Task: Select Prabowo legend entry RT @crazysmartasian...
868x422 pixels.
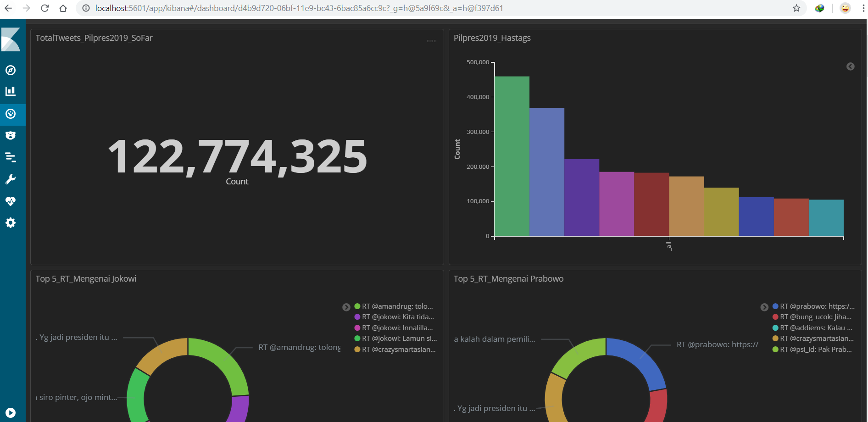Action: (817, 339)
